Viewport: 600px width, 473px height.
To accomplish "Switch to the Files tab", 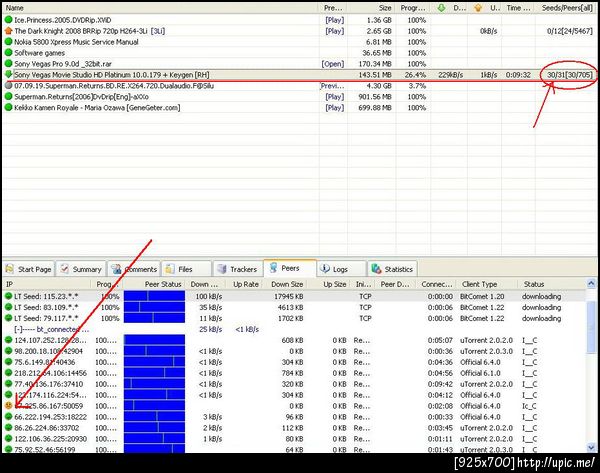I will [186, 269].
